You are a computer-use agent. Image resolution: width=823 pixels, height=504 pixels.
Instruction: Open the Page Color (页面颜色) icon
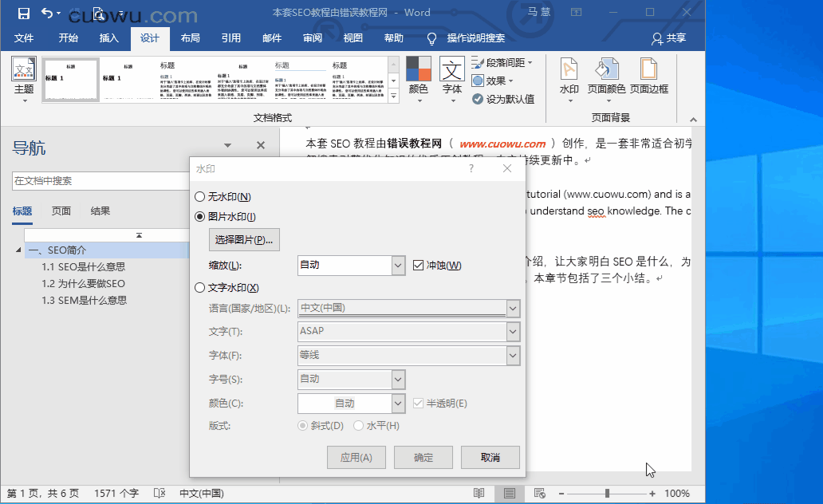click(607, 69)
